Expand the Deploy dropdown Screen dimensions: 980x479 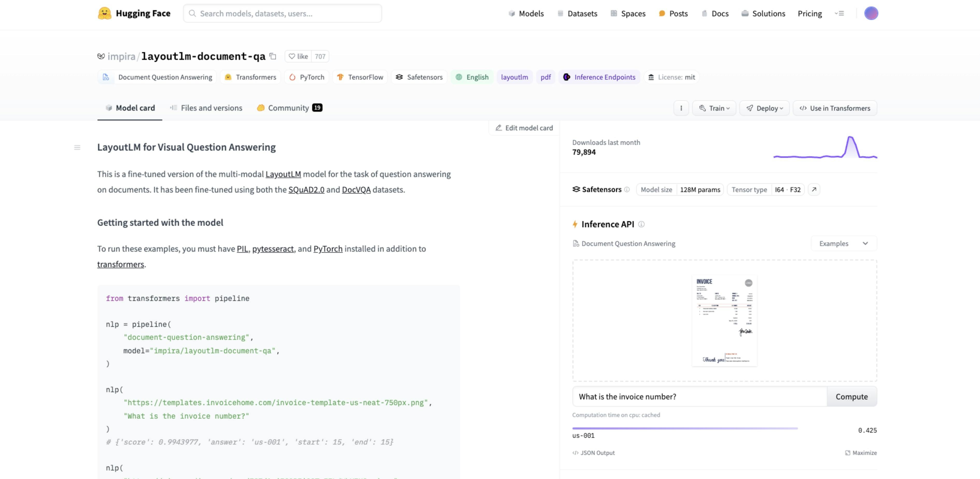(x=764, y=108)
